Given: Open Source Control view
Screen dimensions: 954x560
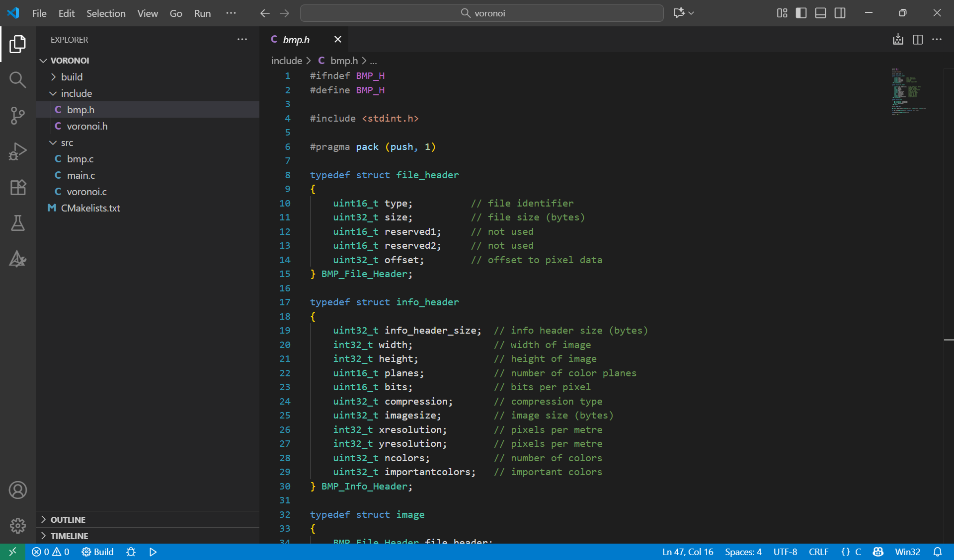Looking at the screenshot, I should 17,115.
